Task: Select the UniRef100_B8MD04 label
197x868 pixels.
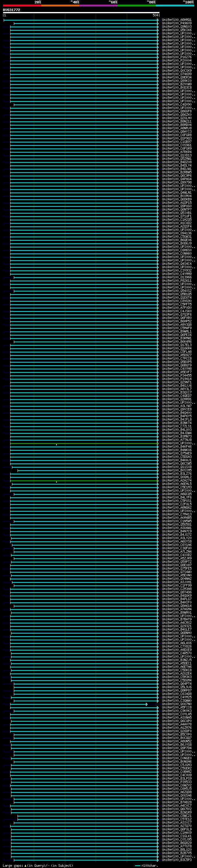Action: (x=177, y=125)
